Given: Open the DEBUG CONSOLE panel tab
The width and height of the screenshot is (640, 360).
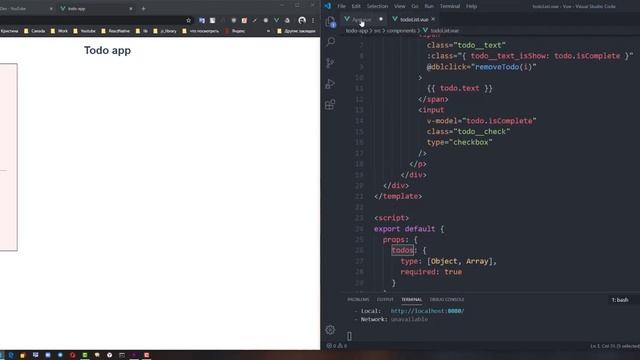Looking at the screenshot, I should pos(447,300).
